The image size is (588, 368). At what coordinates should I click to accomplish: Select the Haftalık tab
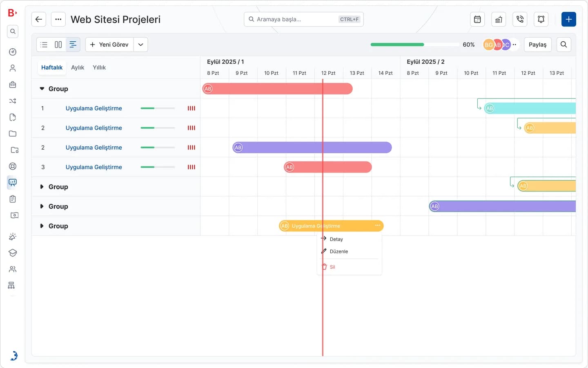(x=52, y=67)
